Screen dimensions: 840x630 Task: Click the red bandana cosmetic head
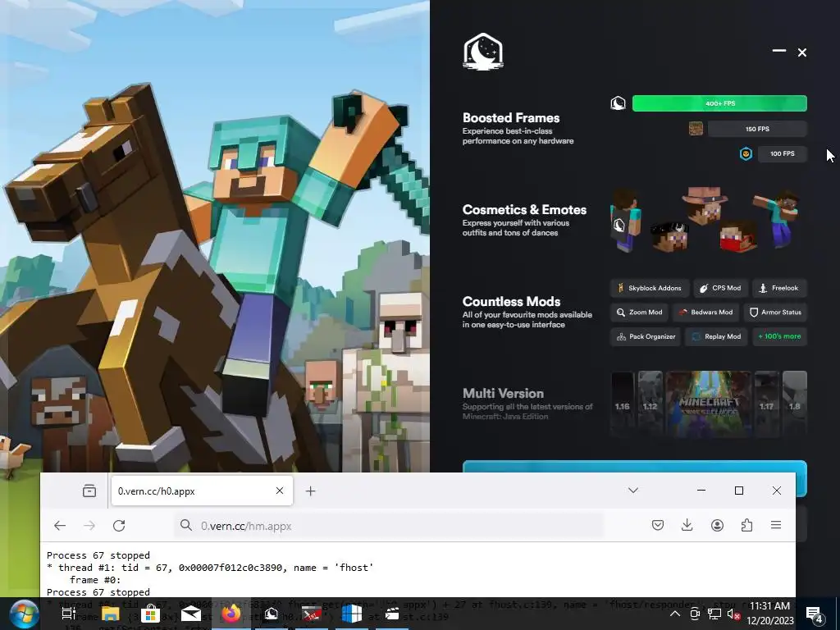[737, 236]
